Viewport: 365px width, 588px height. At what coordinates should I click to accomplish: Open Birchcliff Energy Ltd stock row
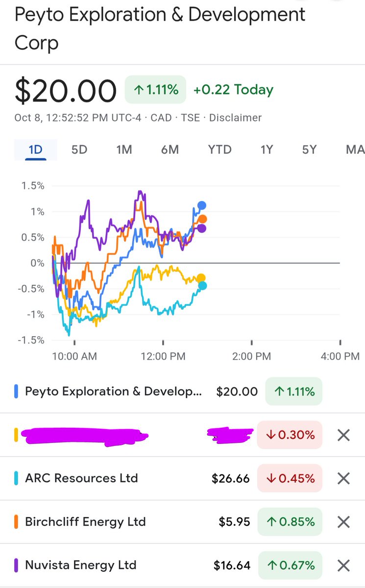coord(182,522)
